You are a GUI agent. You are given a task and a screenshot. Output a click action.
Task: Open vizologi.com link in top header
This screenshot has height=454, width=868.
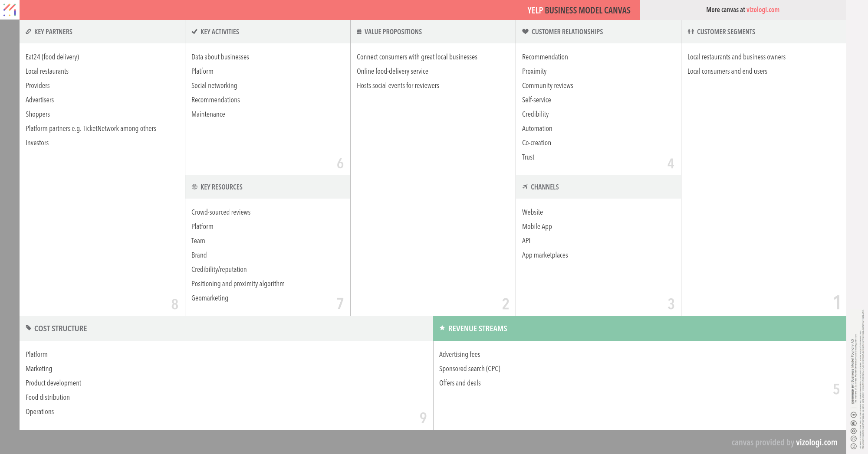pyautogui.click(x=763, y=10)
